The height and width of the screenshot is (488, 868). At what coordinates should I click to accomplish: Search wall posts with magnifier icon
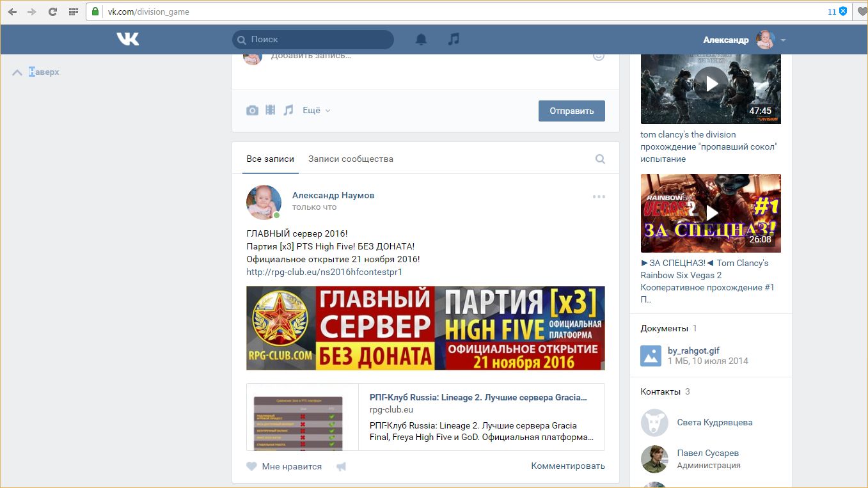tap(600, 159)
